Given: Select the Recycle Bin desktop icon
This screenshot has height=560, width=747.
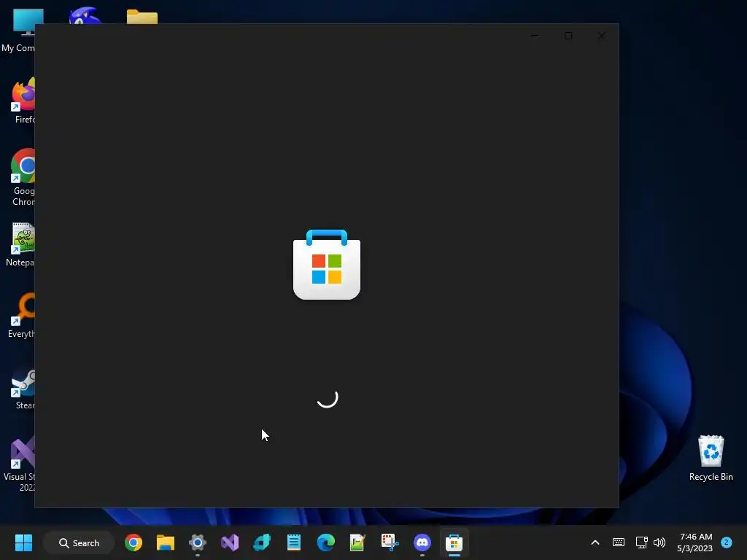Looking at the screenshot, I should click(711, 458).
